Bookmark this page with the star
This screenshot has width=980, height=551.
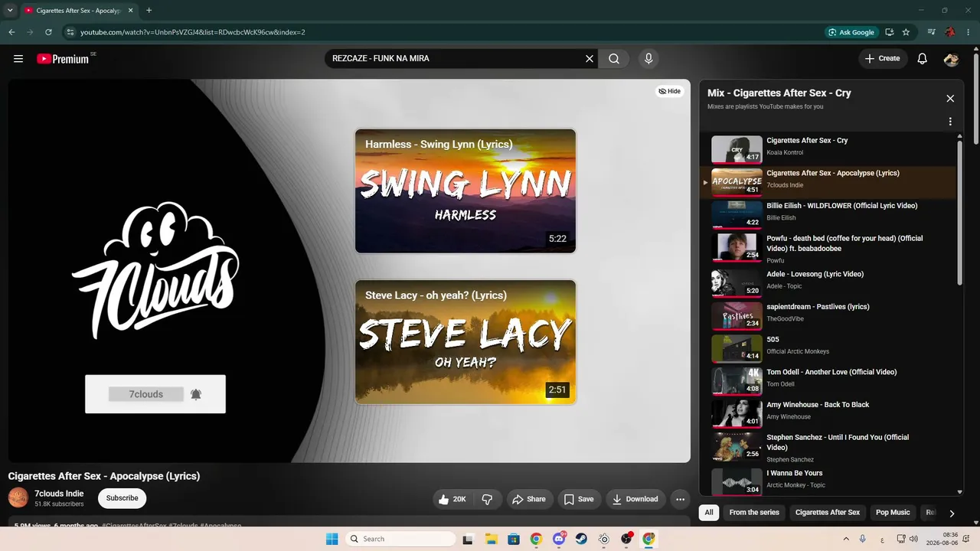point(906,32)
